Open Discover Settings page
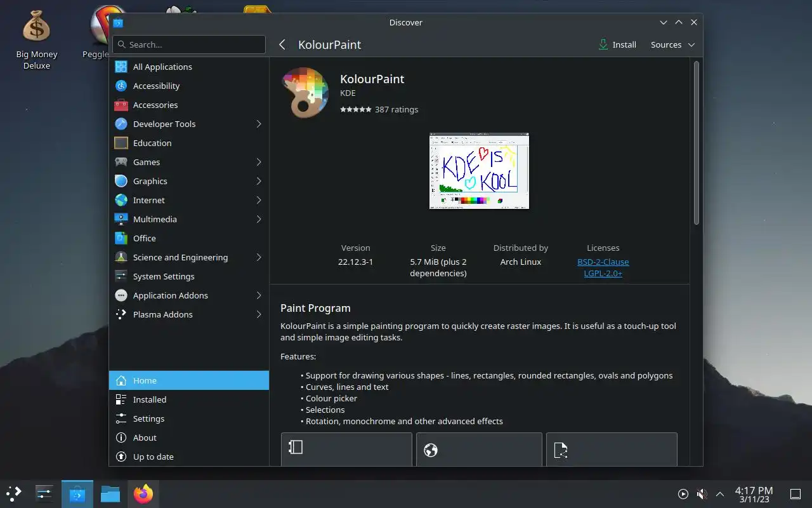The image size is (812, 508). [189, 418]
